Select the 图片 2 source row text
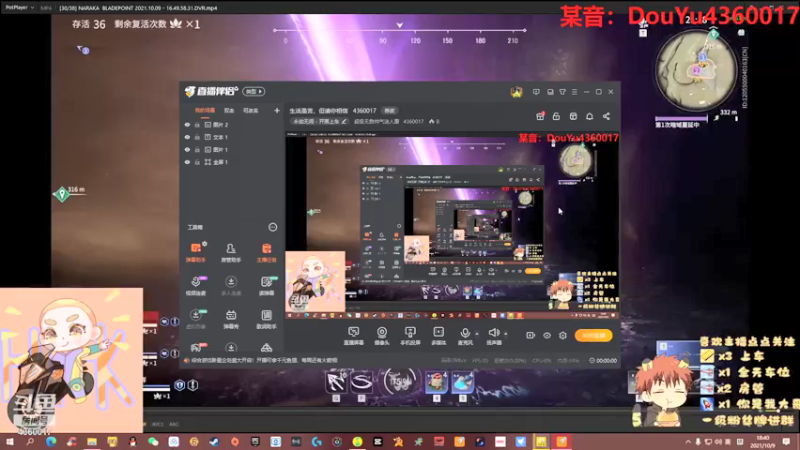Viewport: 800px width, 450px height. (x=220, y=124)
